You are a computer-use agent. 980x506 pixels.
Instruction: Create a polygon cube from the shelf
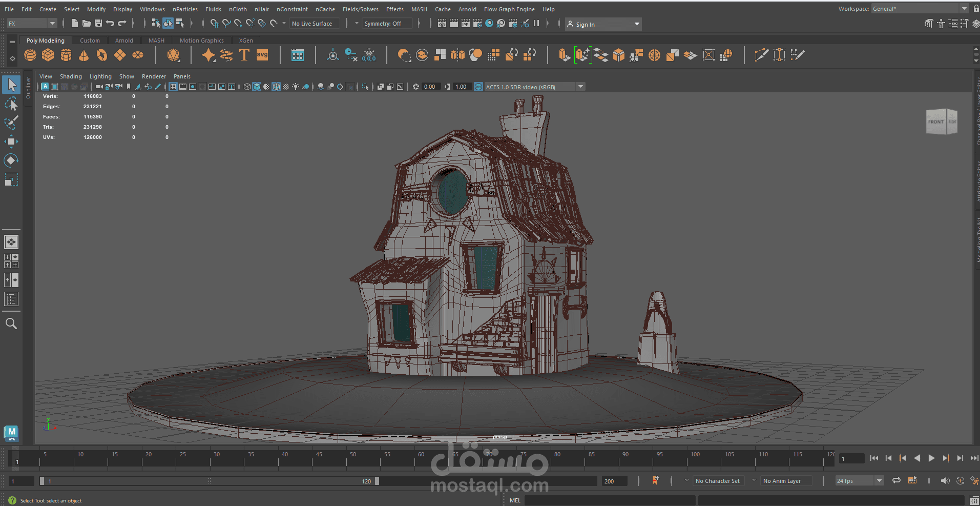[48, 55]
